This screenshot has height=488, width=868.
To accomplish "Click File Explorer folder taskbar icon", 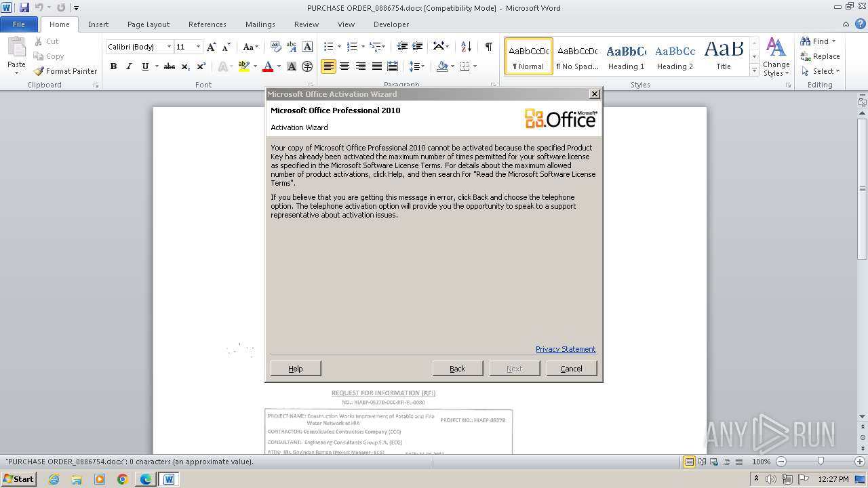I will (77, 479).
